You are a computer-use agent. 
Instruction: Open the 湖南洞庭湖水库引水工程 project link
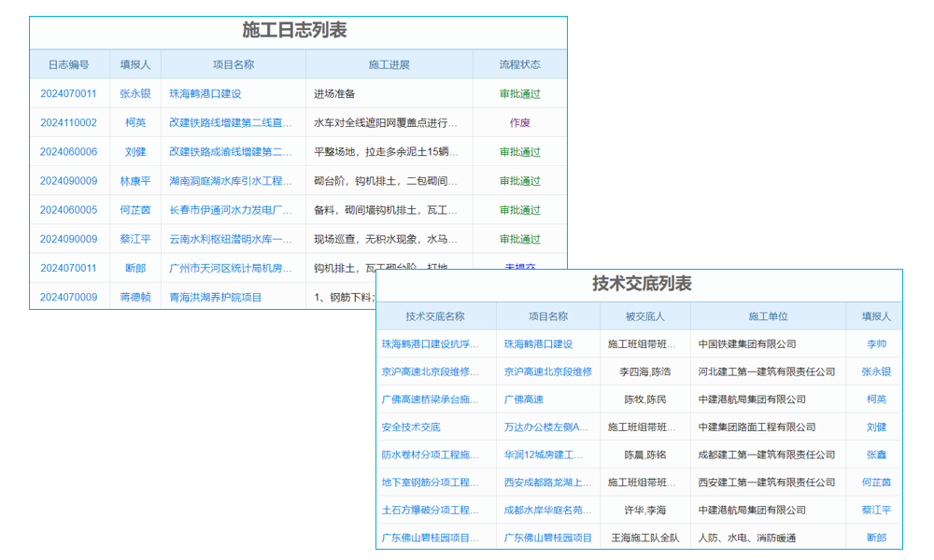click(x=231, y=180)
